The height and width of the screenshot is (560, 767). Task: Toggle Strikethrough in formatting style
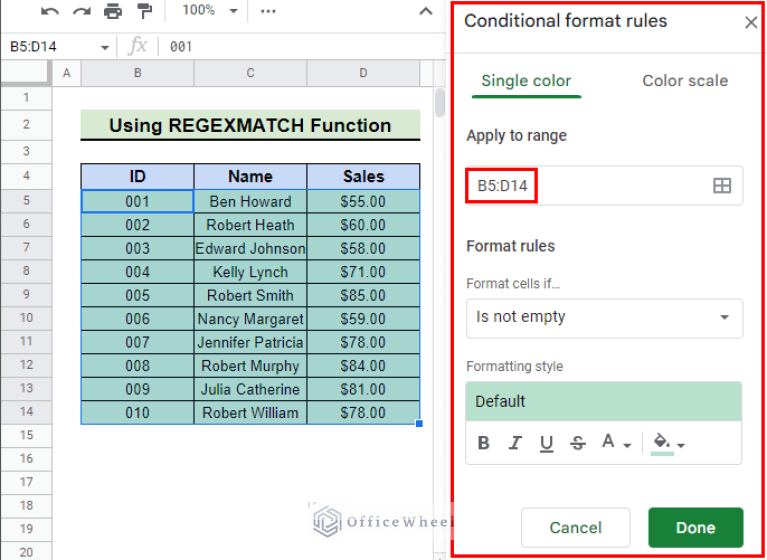[577, 443]
